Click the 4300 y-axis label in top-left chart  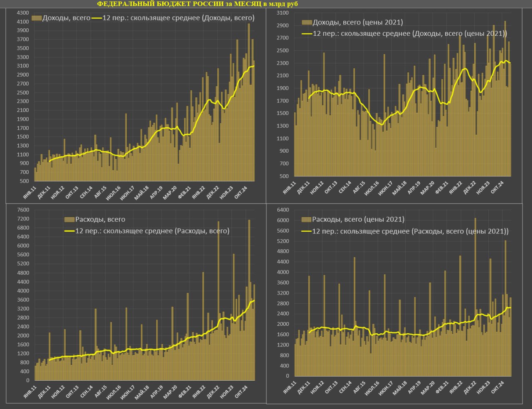(x=23, y=12)
